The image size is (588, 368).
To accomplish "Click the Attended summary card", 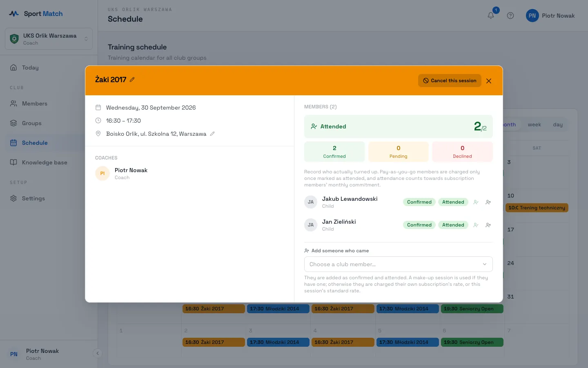I will coord(398,126).
